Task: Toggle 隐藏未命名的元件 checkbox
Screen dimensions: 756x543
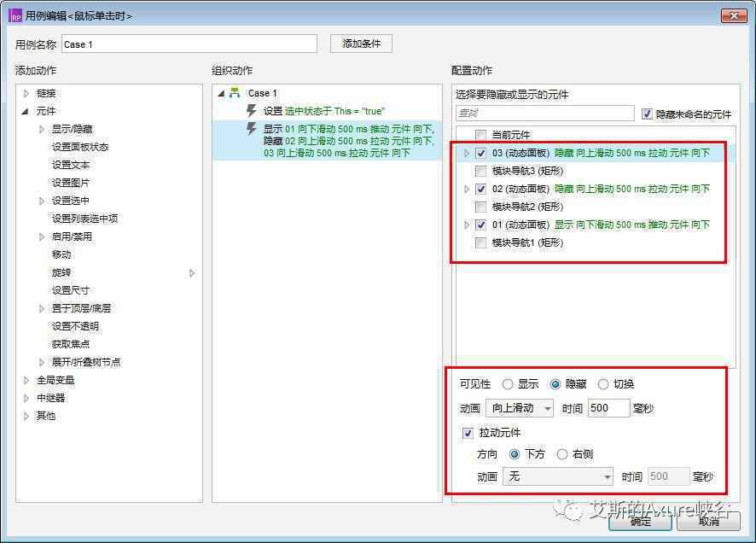Action: tap(647, 114)
